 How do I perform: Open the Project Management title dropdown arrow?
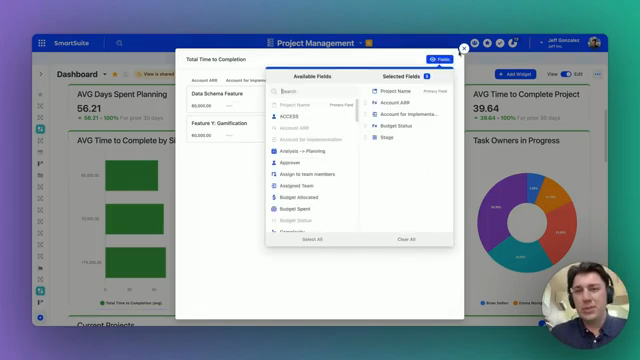click(360, 43)
